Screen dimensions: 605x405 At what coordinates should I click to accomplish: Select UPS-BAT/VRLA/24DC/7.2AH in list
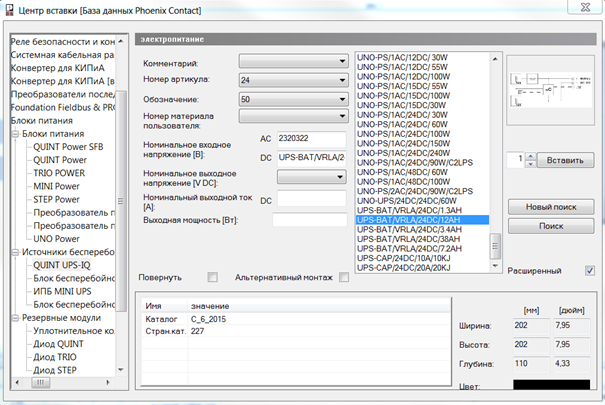[409, 248]
